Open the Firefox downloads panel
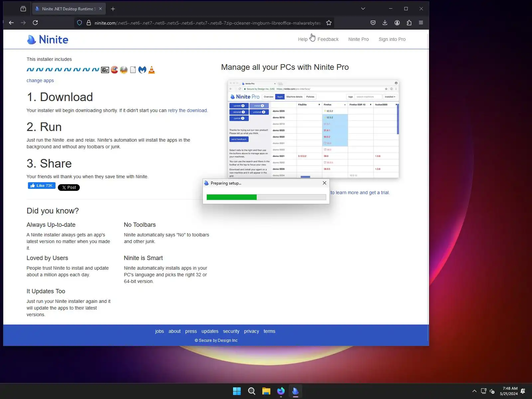Screen dimensions: 532x399 tap(385, 23)
